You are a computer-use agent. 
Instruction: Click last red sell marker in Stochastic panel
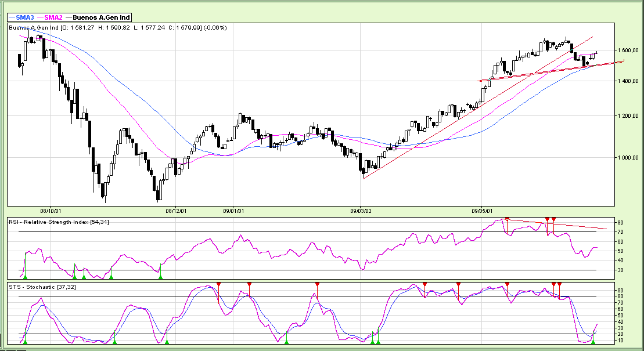click(559, 284)
